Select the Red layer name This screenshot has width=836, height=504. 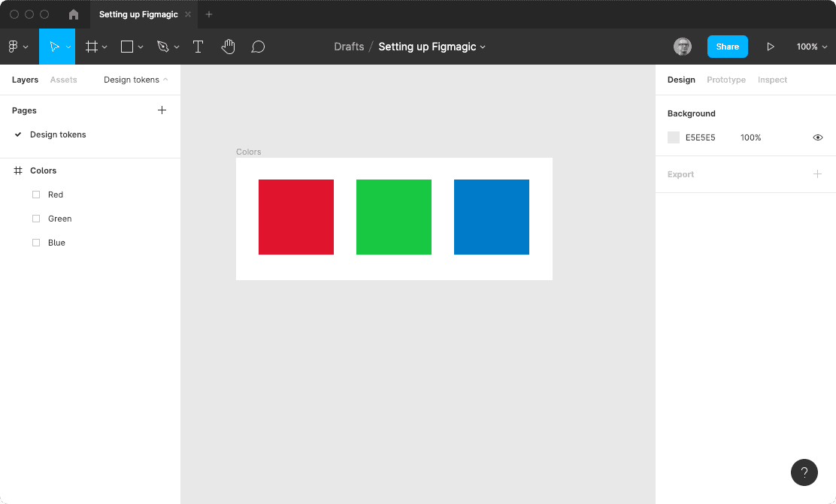[x=56, y=195]
